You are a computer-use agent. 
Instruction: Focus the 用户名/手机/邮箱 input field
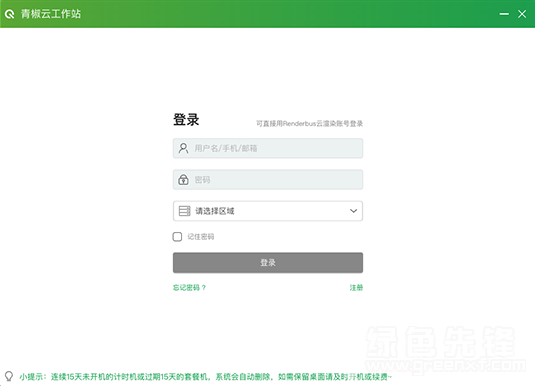pos(268,148)
